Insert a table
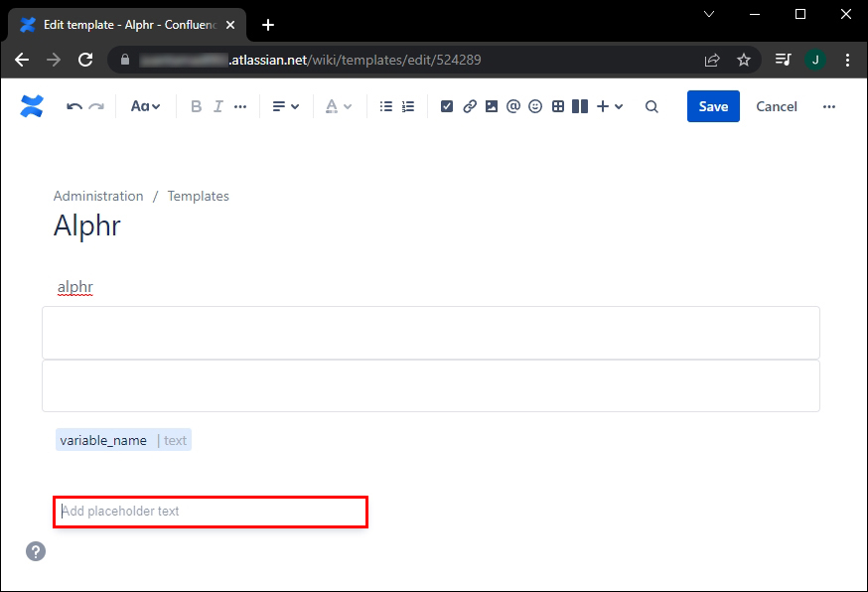This screenshot has height=592, width=868. 558,106
